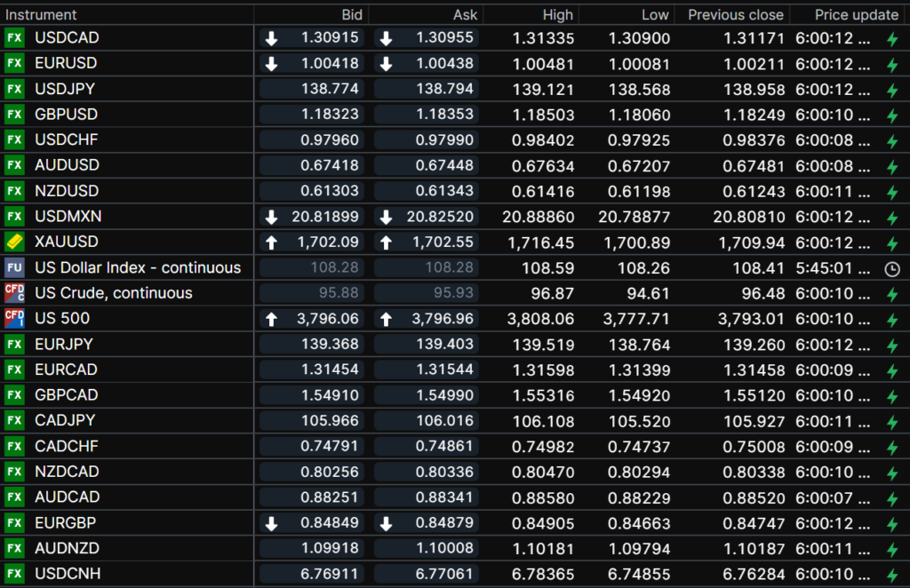The image size is (910, 588).
Task: Click the XAUUSD bid price 1,702.09
Action: (x=330, y=242)
